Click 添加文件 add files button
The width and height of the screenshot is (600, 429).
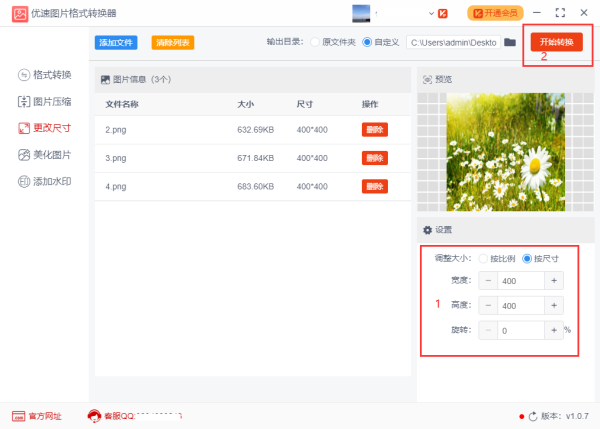(x=116, y=43)
